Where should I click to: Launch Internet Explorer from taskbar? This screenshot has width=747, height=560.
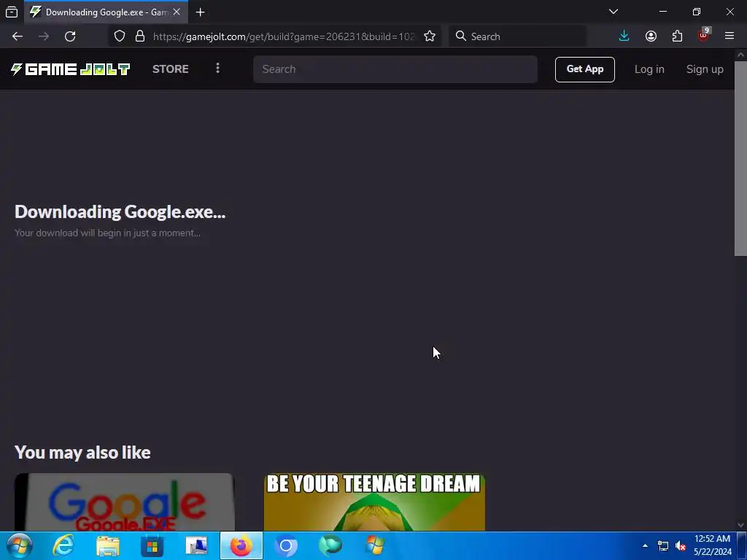(x=63, y=545)
